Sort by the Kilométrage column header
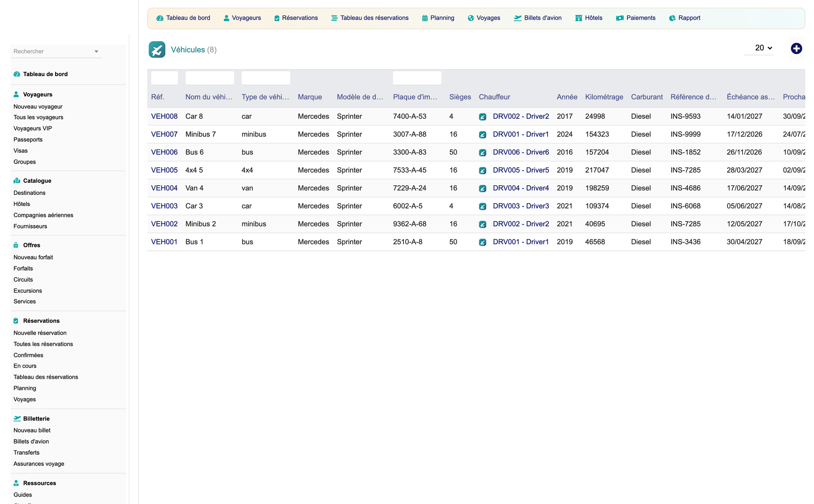The image size is (814, 504). click(x=604, y=97)
